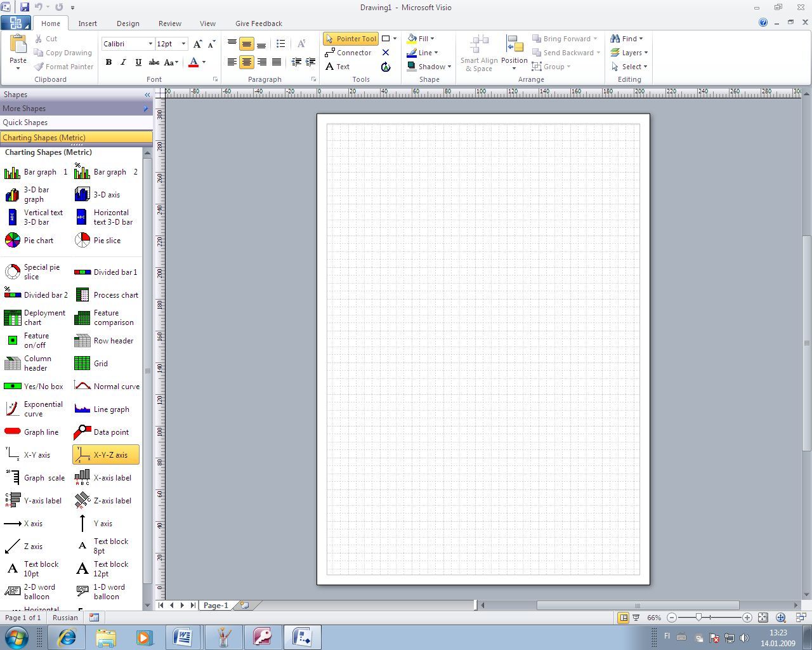The image size is (812, 650).
Task: Select the Connector tool
Action: [350, 52]
